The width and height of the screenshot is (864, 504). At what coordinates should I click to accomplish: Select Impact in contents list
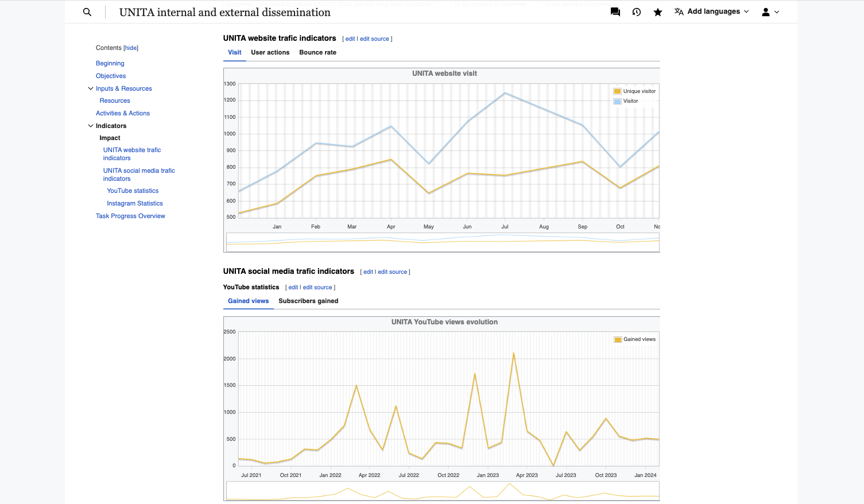point(110,138)
